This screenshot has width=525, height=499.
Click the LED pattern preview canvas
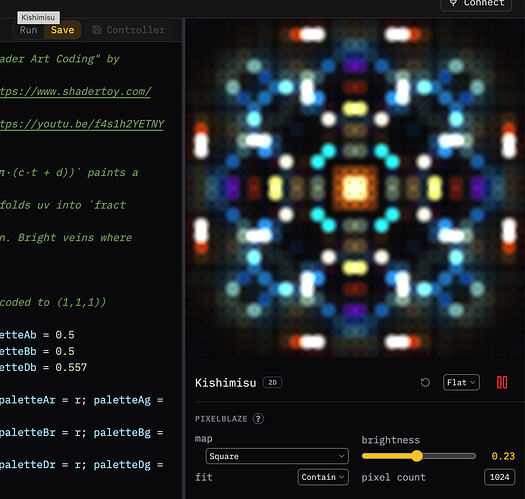(x=355, y=189)
